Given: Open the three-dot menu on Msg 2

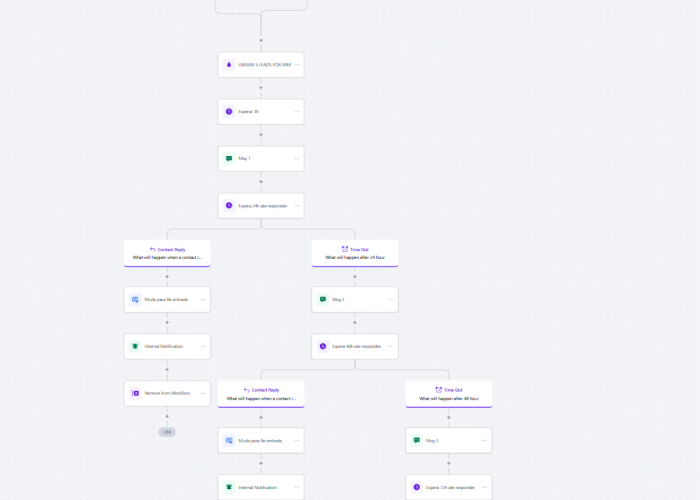Looking at the screenshot, I should click(391, 299).
